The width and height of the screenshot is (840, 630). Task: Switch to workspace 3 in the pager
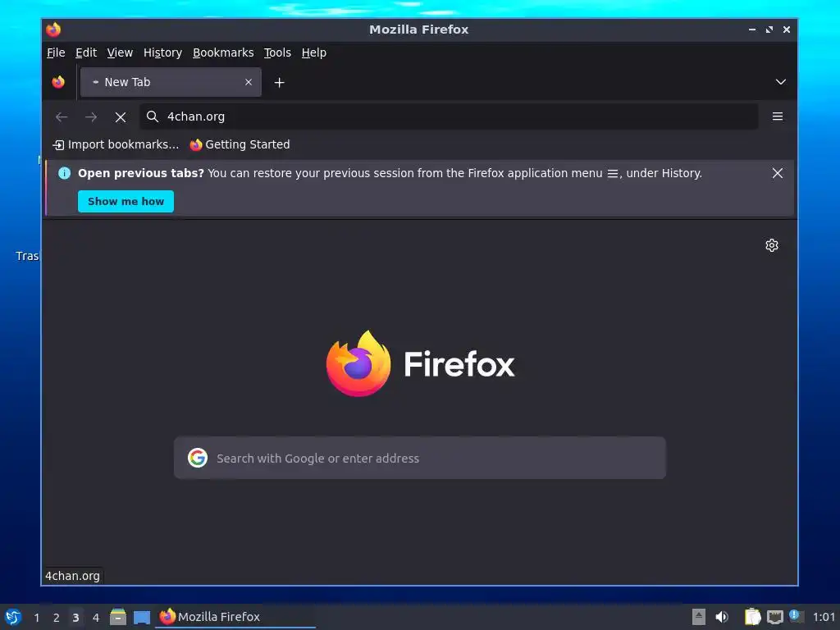tap(75, 618)
